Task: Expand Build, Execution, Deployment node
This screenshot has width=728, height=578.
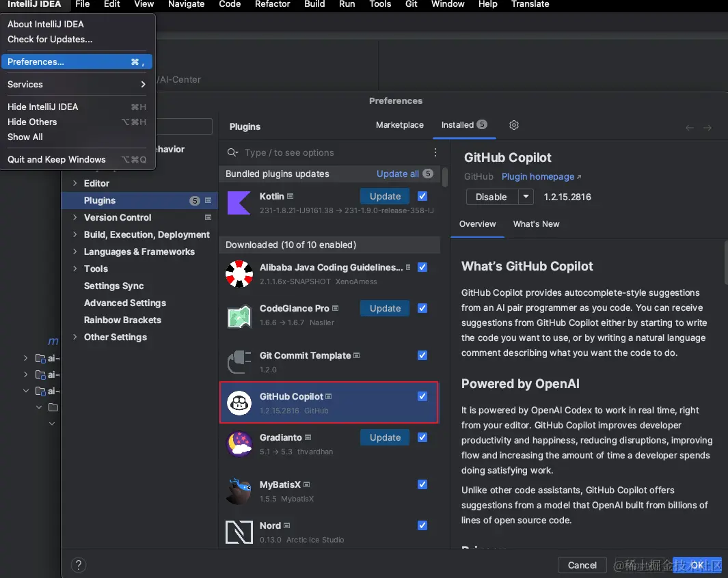Action: tap(75, 234)
